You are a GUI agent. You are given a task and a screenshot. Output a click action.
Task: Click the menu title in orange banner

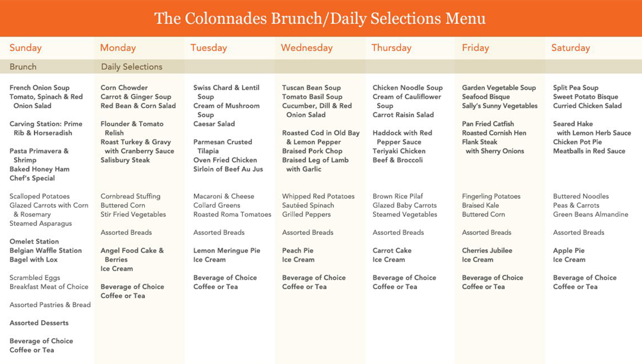[x=320, y=19]
